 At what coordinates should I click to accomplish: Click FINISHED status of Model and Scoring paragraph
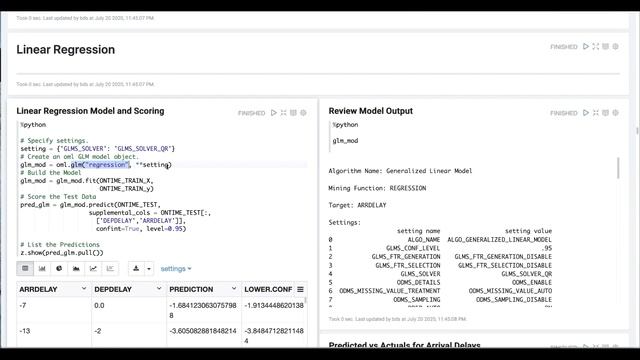click(x=251, y=113)
